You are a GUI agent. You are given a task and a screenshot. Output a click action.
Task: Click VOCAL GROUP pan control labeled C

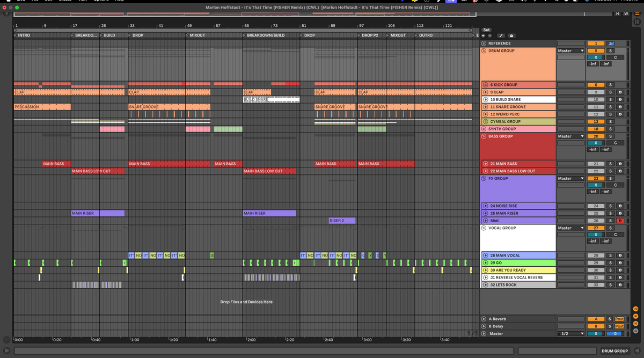(x=615, y=235)
